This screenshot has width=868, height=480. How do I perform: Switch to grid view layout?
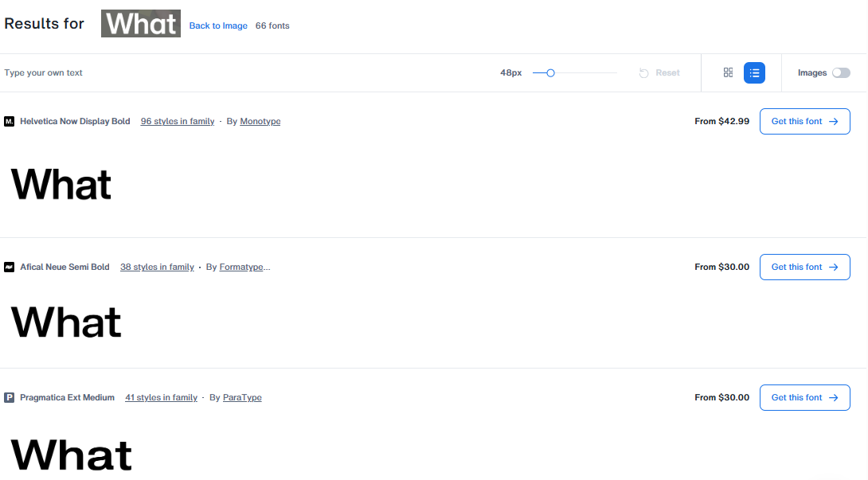click(728, 72)
